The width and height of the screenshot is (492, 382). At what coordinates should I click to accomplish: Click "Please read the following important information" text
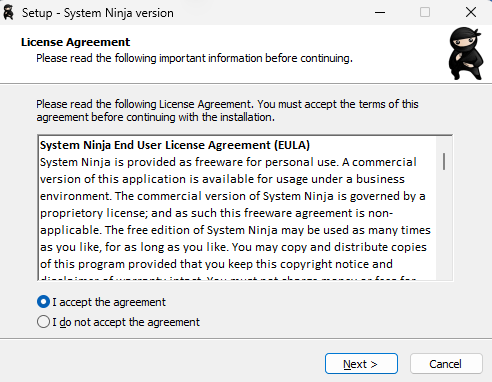(194, 58)
